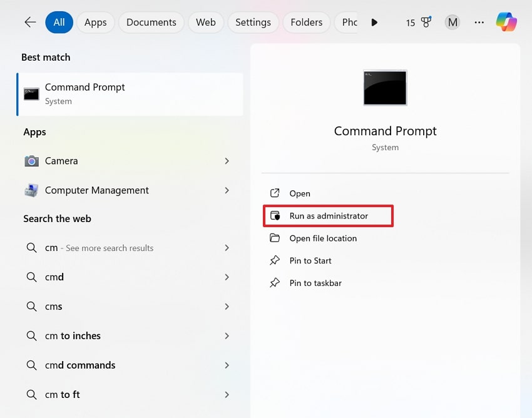This screenshot has width=532, height=418.
Task: Select Command Prompt best match result
Action: 130,94
